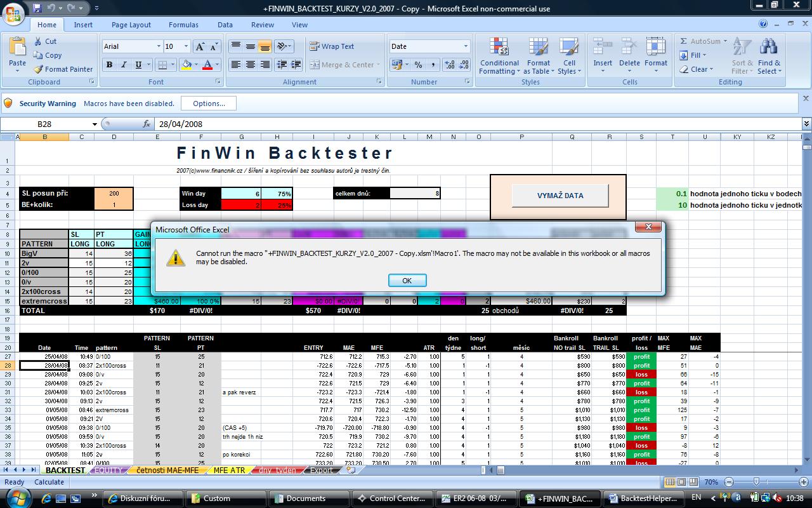
Task: Click OK in the macro error dialog
Action: tap(407, 281)
